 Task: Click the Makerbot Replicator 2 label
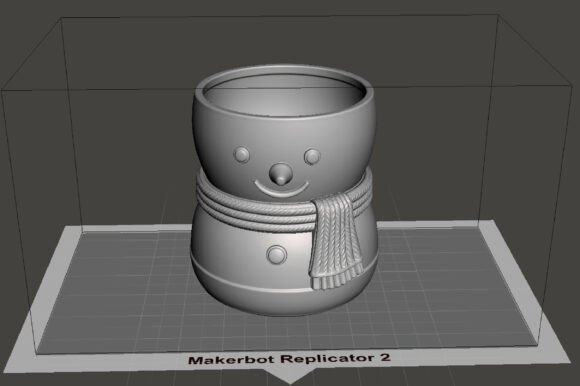click(x=289, y=359)
